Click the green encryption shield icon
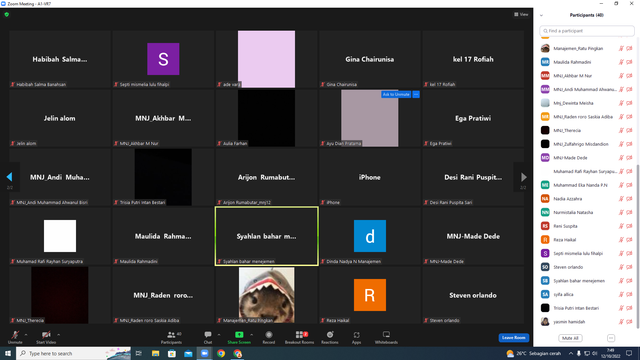 pyautogui.click(x=7, y=14)
